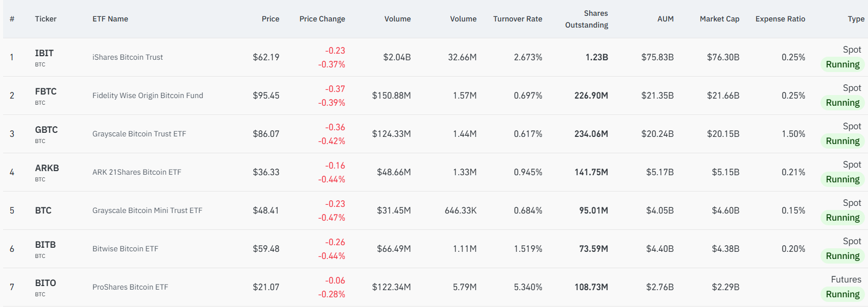
Task: Sort by the ETF Name column header
Action: click(110, 19)
